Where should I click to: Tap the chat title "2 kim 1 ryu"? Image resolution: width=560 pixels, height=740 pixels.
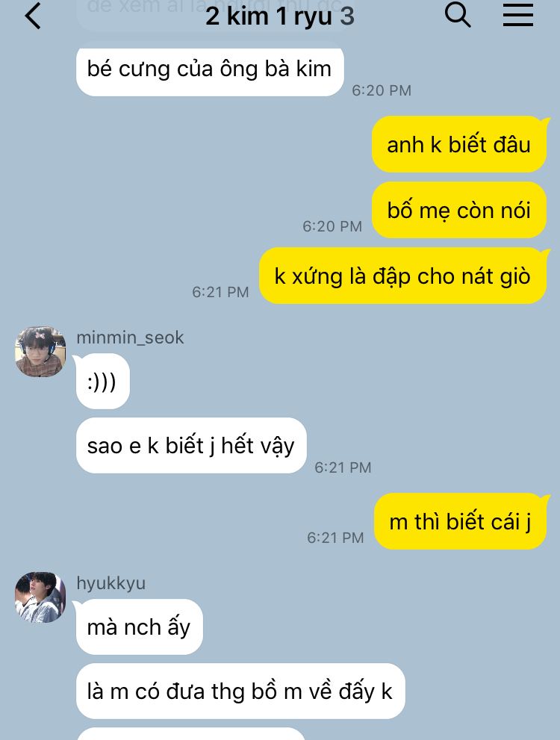click(x=269, y=16)
